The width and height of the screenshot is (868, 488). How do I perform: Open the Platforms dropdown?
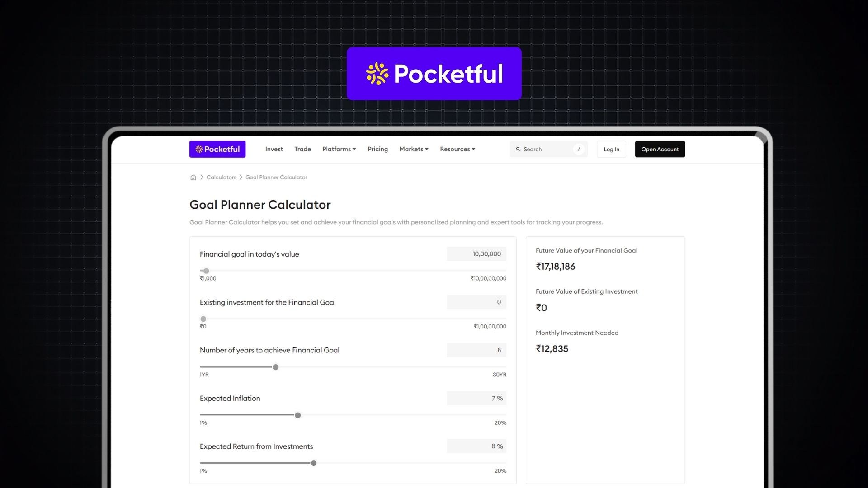(339, 149)
